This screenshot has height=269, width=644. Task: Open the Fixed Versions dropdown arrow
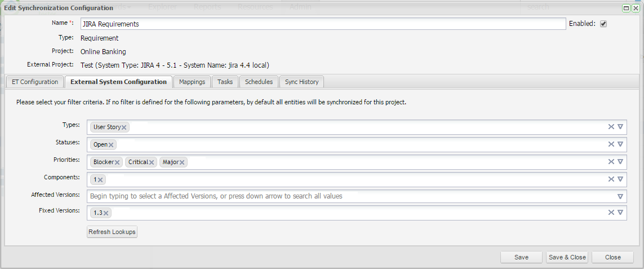(x=620, y=213)
